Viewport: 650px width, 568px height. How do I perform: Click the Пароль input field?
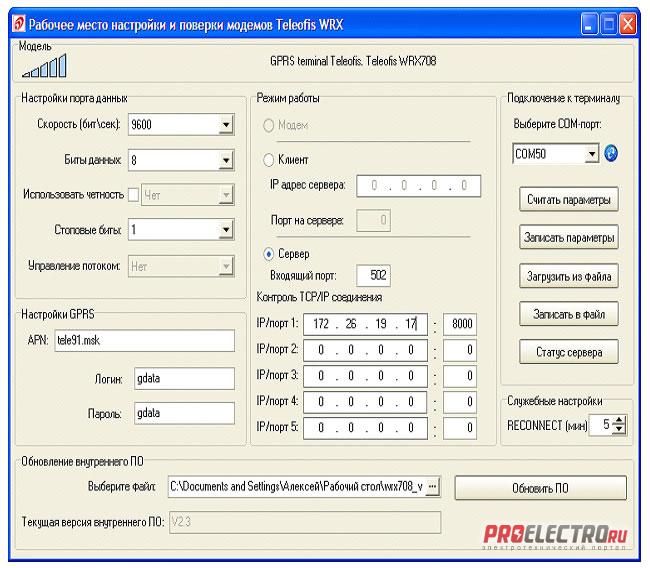[x=184, y=413]
